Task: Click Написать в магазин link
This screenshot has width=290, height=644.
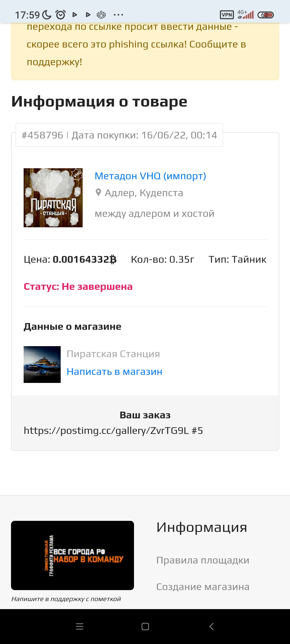Action: click(x=114, y=372)
